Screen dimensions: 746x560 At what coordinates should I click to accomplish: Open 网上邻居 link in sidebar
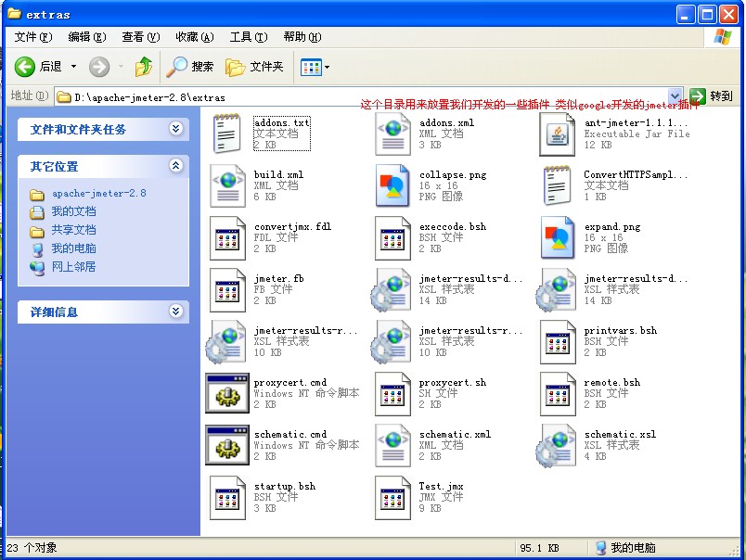pyautogui.click(x=73, y=267)
